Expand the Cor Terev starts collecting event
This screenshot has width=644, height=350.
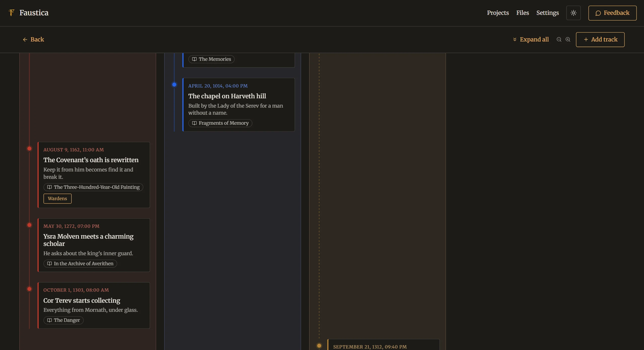[x=94, y=305]
